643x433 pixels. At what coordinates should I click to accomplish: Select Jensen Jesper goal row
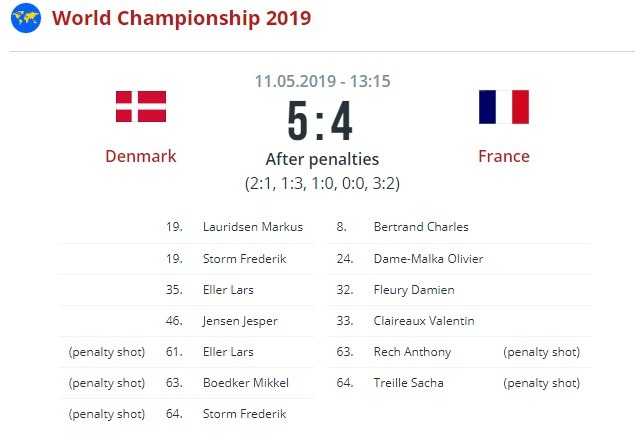pos(240,321)
